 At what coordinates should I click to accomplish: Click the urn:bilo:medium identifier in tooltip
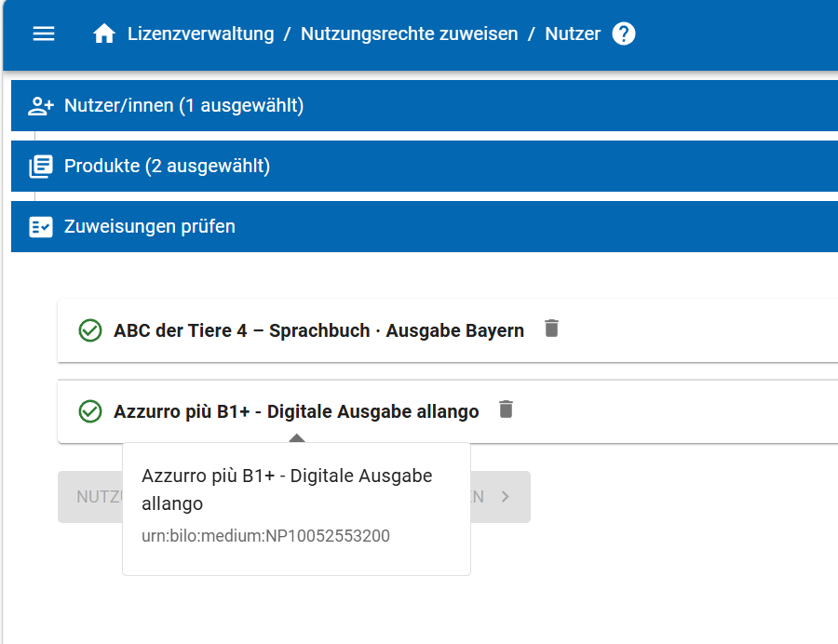coord(265,536)
